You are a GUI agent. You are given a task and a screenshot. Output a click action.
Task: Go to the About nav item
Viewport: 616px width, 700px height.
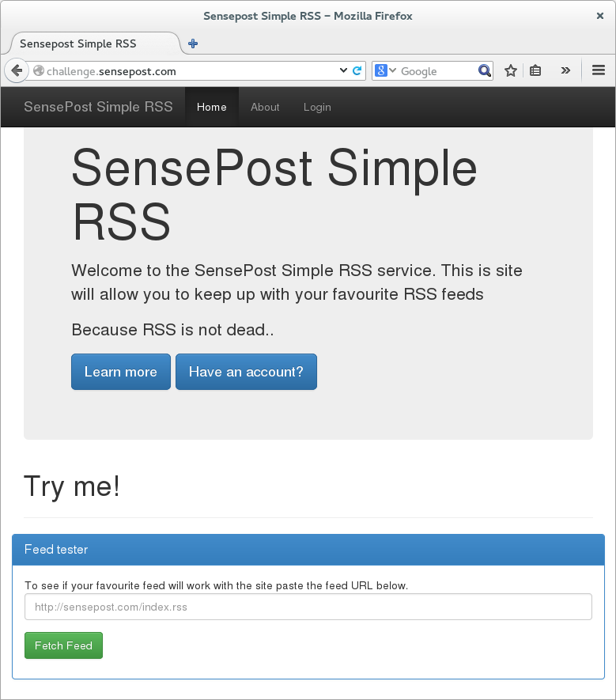[265, 107]
